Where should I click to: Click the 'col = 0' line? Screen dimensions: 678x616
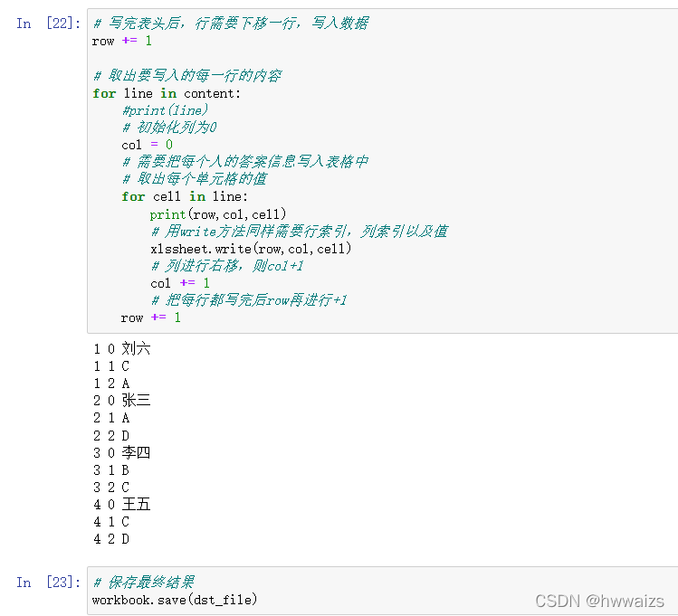[x=147, y=145]
